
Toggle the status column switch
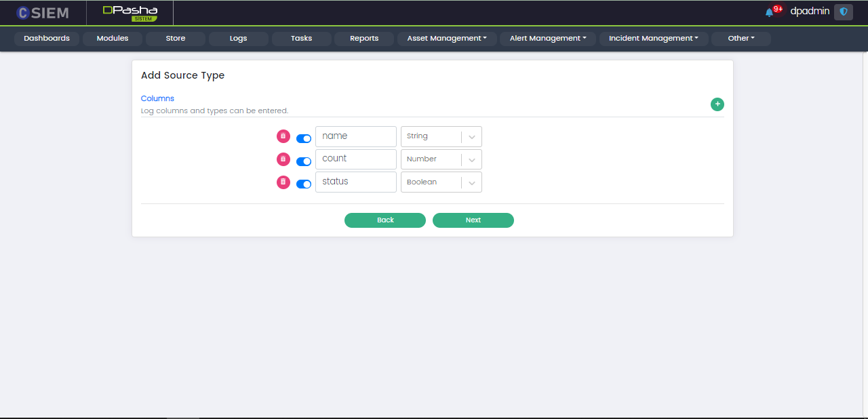(x=304, y=184)
